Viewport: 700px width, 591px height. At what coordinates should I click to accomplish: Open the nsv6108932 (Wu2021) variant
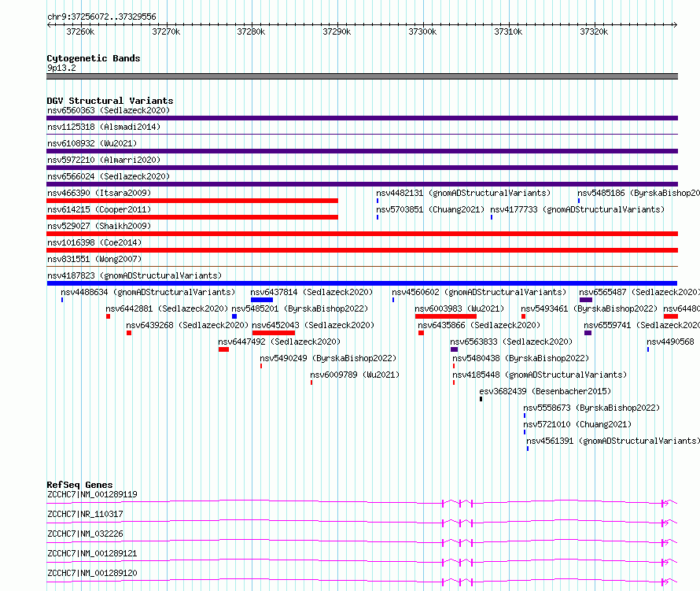(x=92, y=143)
